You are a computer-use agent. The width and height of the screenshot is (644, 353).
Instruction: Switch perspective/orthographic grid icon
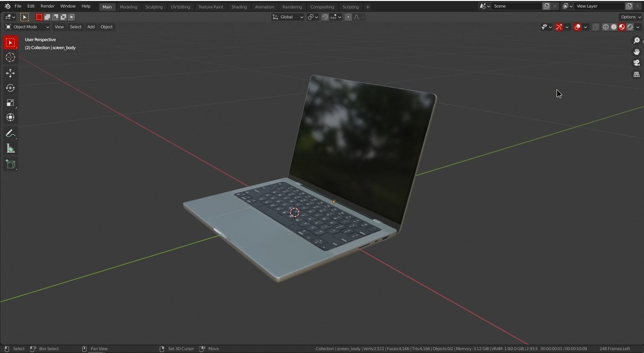[636, 75]
